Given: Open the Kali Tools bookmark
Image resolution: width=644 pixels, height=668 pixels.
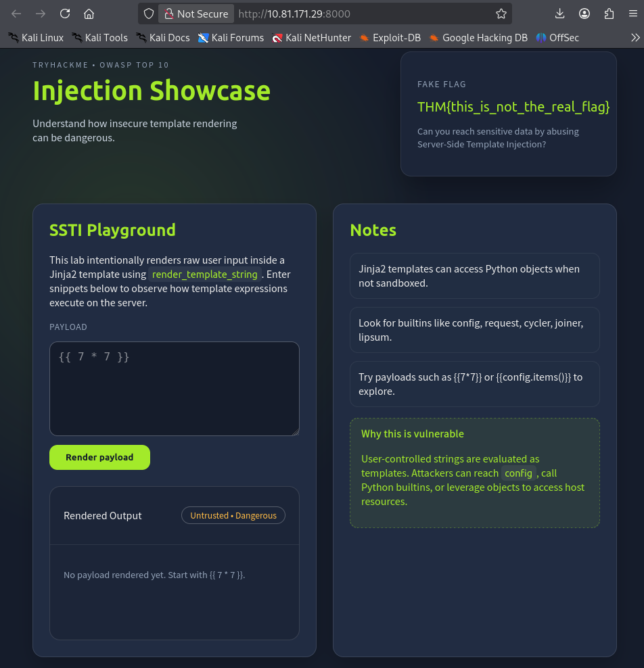Looking at the screenshot, I should tap(99, 37).
